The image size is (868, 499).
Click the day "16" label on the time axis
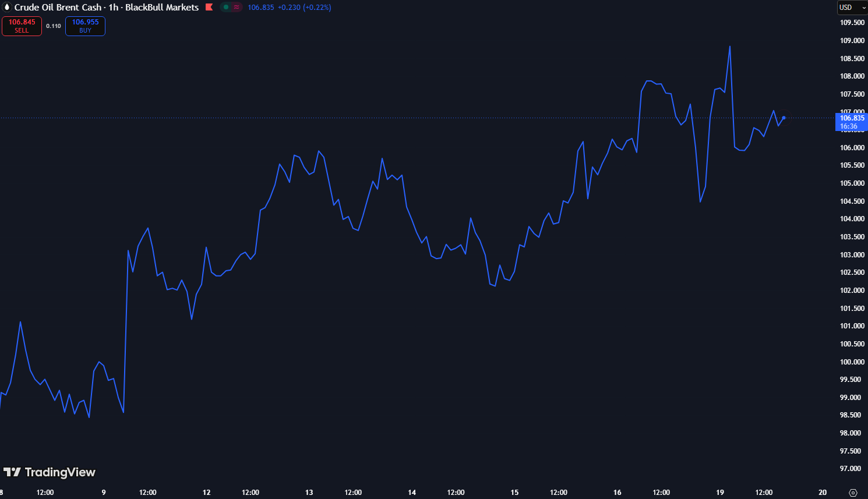tap(618, 493)
